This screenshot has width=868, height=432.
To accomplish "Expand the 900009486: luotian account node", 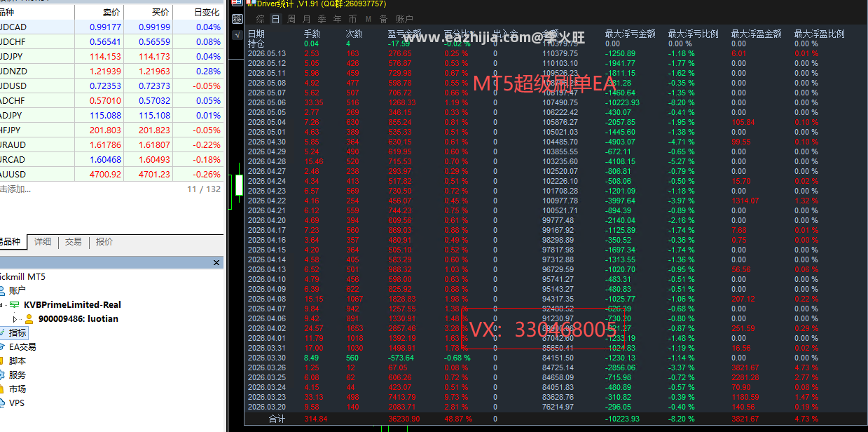I will click(x=15, y=319).
